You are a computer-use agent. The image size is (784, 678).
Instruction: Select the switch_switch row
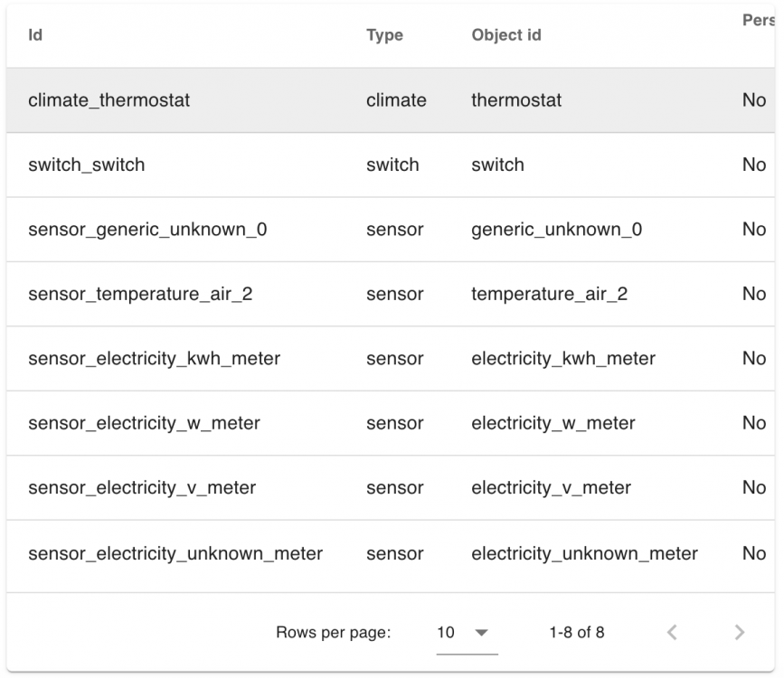coord(86,165)
